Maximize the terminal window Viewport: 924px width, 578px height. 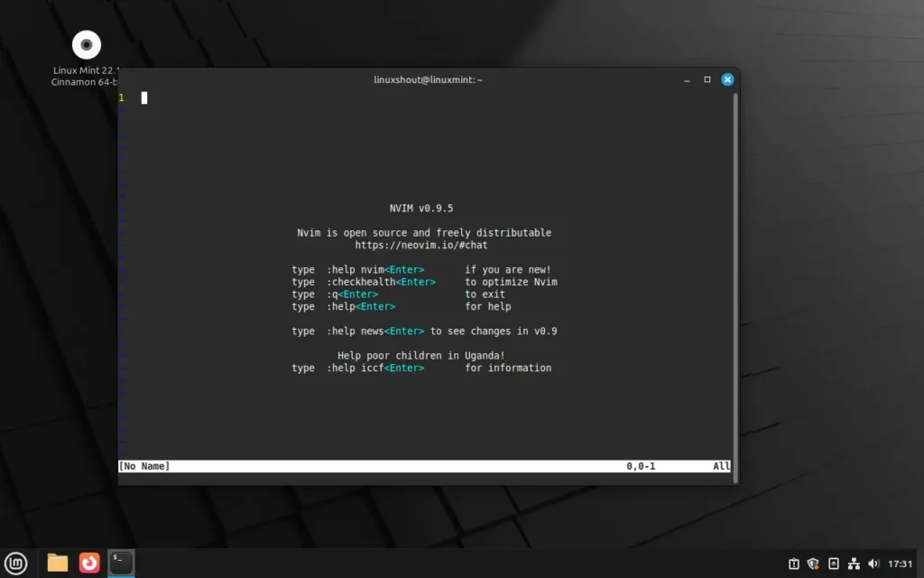pos(707,79)
